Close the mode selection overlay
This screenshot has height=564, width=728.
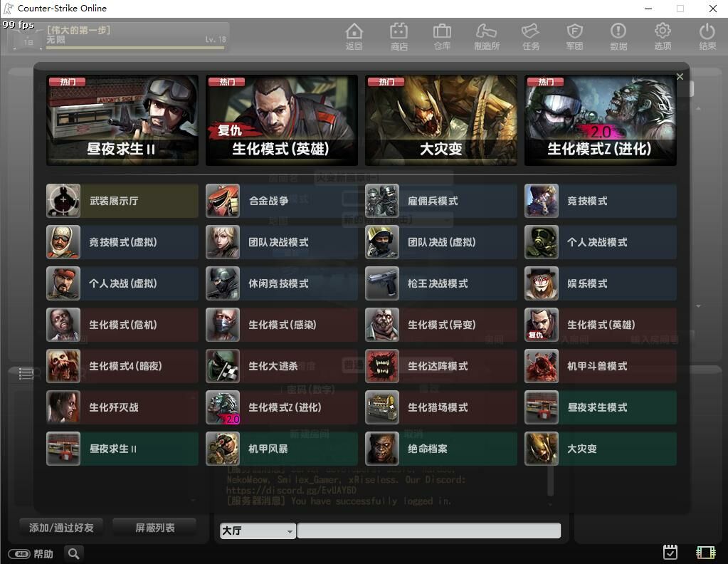(680, 76)
